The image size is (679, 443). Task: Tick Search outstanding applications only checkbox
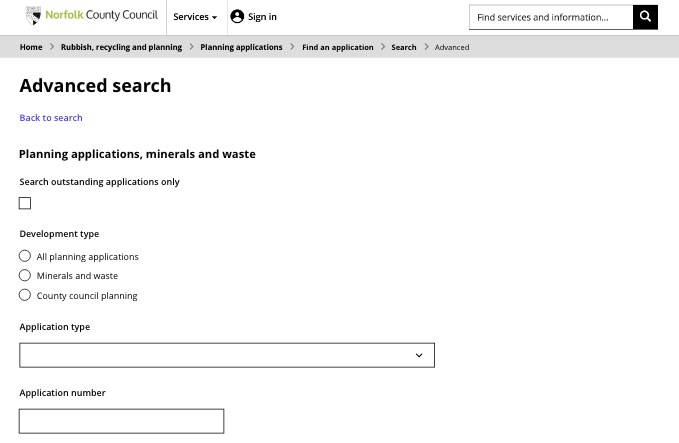coord(25,203)
